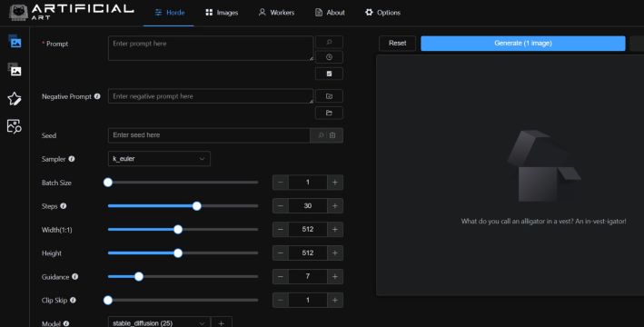Increase Guidance with plus button
The width and height of the screenshot is (644, 327).
click(x=335, y=276)
